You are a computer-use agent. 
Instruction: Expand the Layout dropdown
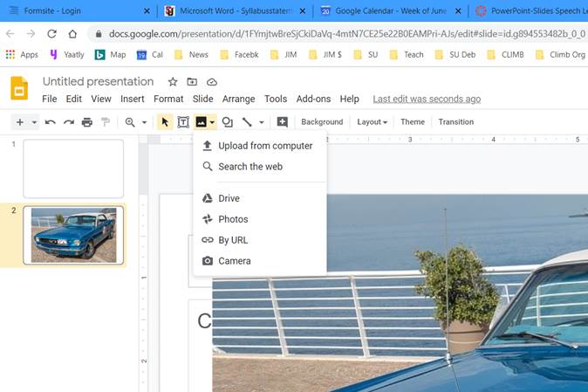click(x=373, y=122)
